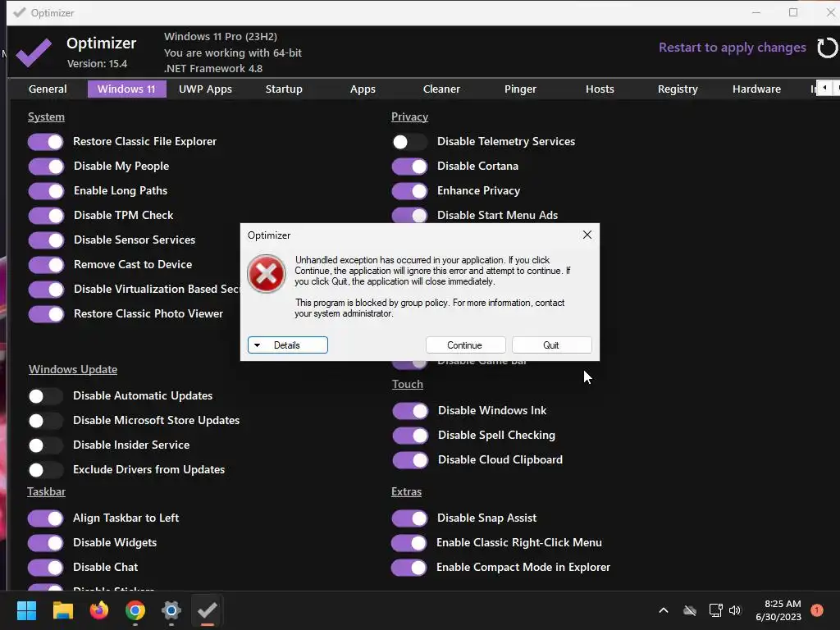This screenshot has width=840, height=630.
Task: Switch to the Hardware tab
Action: (756, 89)
